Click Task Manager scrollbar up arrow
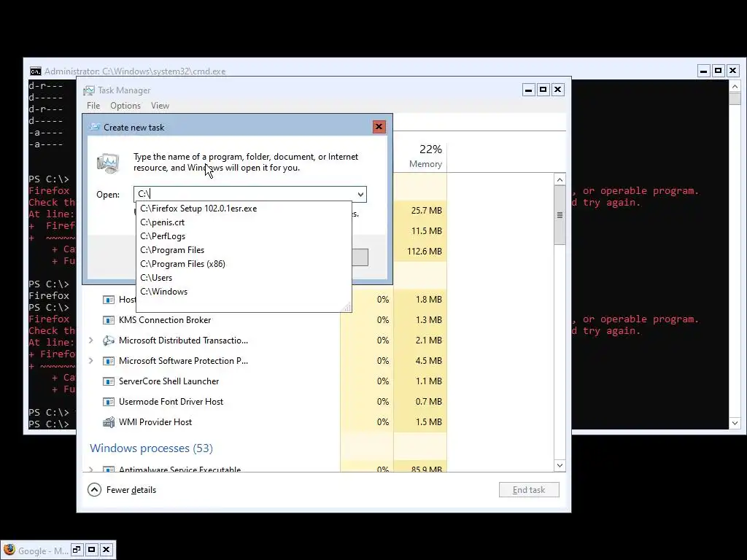Image resolution: width=747 pixels, height=560 pixels. [560, 179]
